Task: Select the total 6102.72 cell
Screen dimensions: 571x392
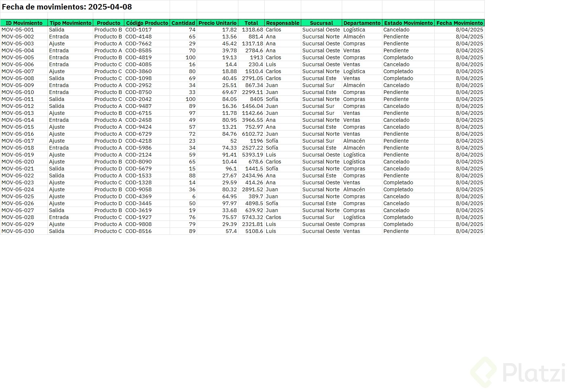Action: 251,134
